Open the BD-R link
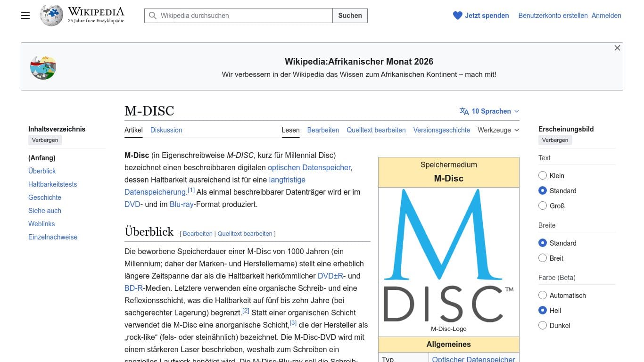This screenshot has width=644, height=362. point(133,288)
